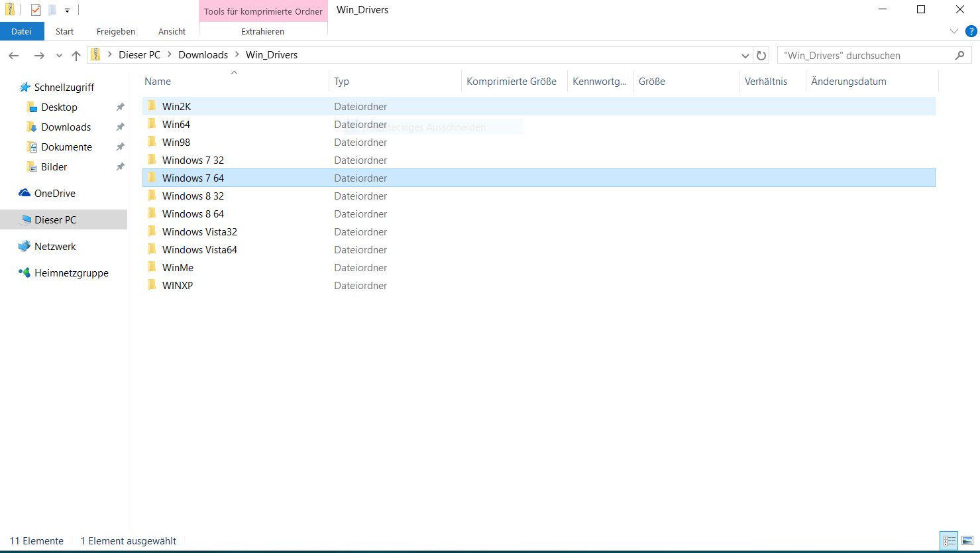The width and height of the screenshot is (980, 553).
Task: Open the Datei menu
Action: tap(21, 31)
